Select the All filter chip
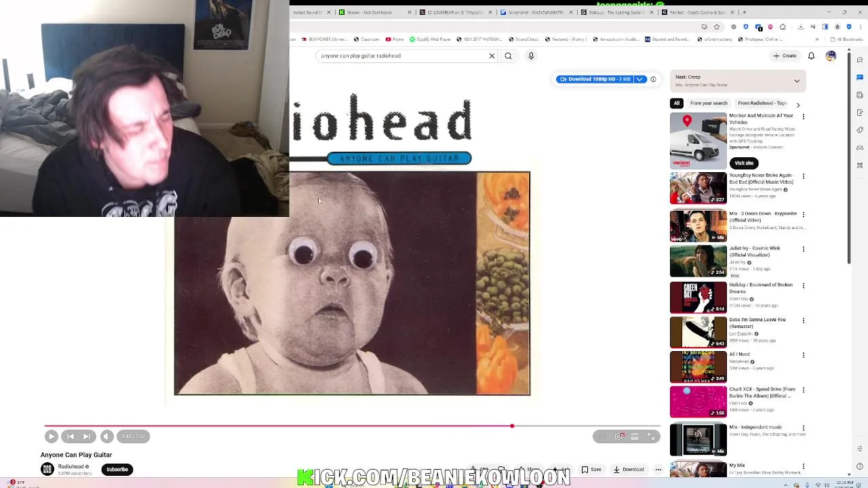This screenshot has height=488, width=868. coord(676,103)
